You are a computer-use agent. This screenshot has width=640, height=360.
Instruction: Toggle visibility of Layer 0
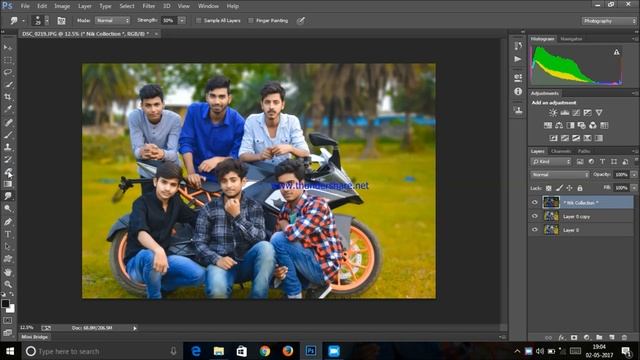pos(535,230)
